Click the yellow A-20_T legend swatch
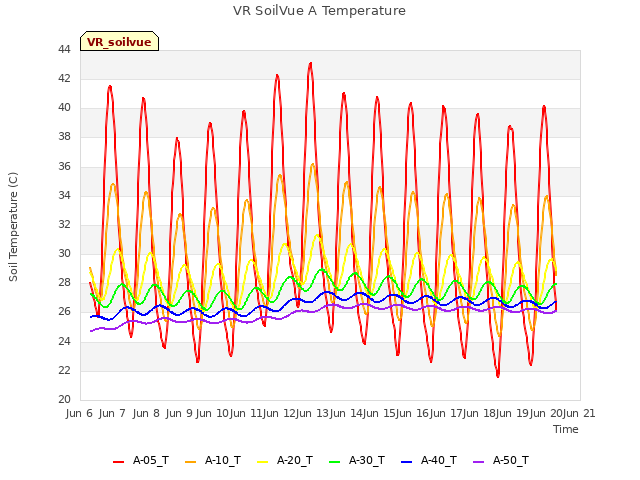The height and width of the screenshot is (480, 640). 262,462
